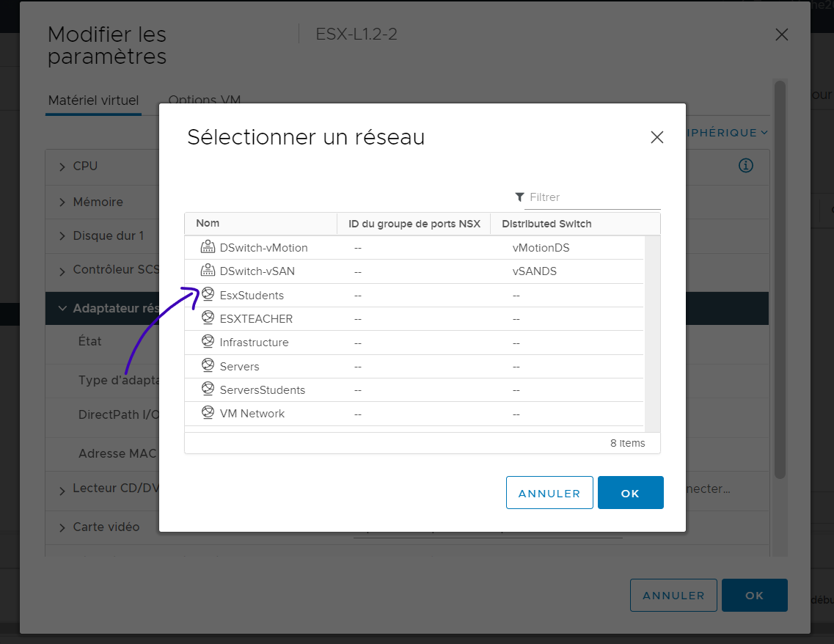Open the add PÉRIPHÉRIQUE dropdown
The image size is (834, 644).
pyautogui.click(x=728, y=133)
